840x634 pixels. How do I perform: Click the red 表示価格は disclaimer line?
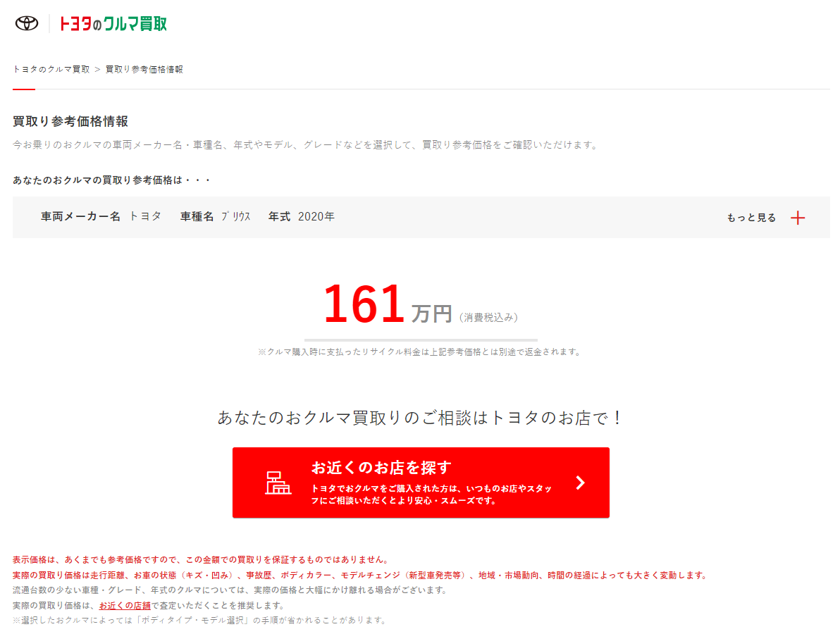(x=200, y=559)
